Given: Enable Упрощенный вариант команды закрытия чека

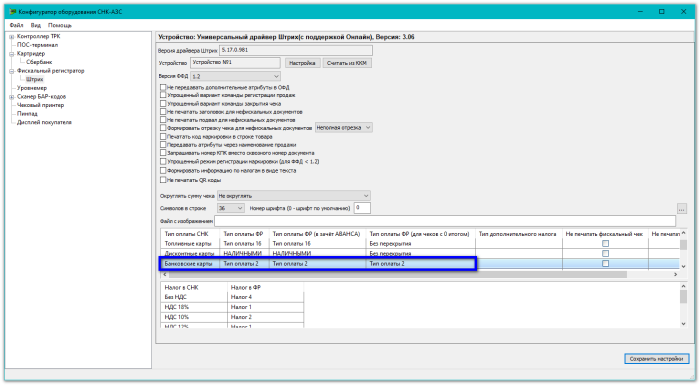Looking at the screenshot, I should (163, 104).
